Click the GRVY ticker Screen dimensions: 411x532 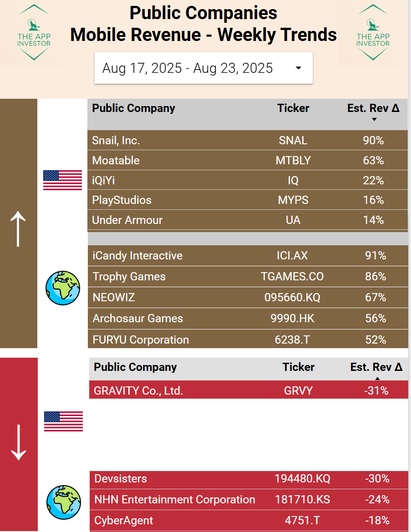pos(298,391)
